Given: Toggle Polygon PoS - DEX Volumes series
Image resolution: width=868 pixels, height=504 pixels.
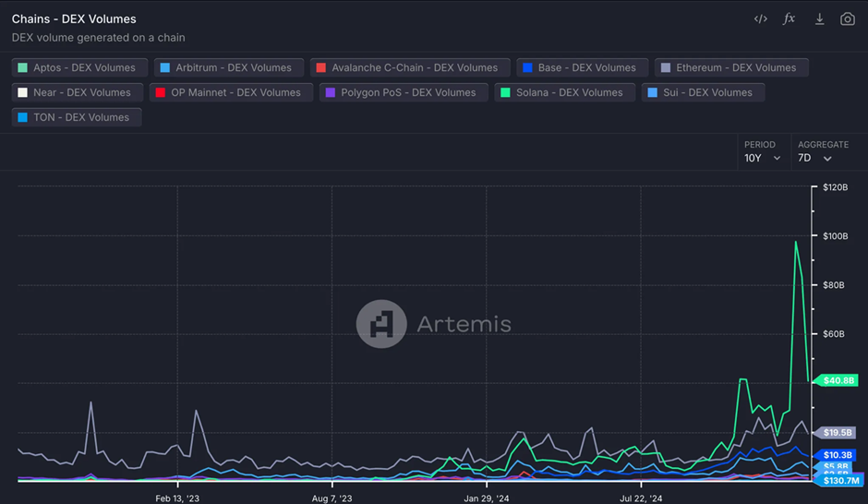Looking at the screenshot, I should click(404, 92).
